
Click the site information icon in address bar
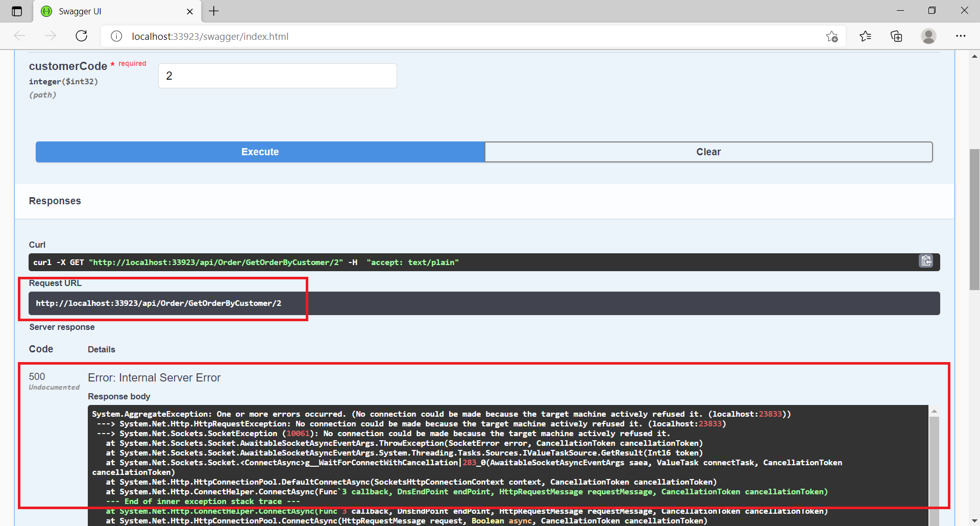[x=116, y=36]
